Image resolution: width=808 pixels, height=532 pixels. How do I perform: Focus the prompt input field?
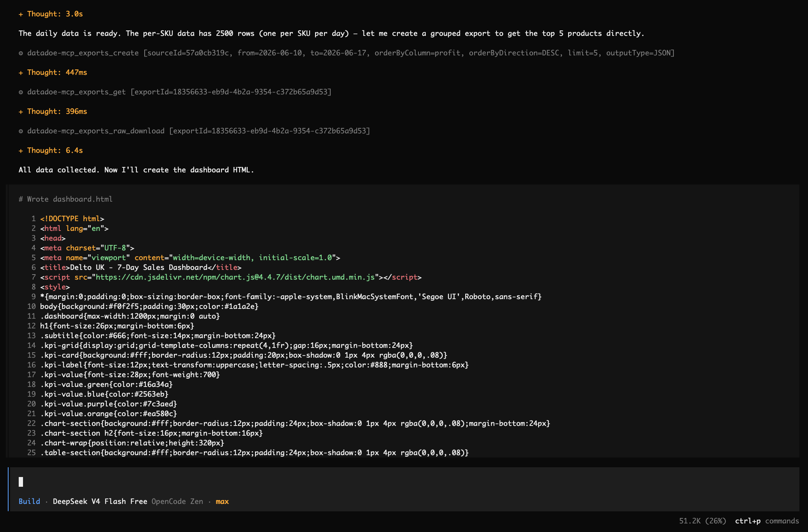pyautogui.click(x=404, y=482)
